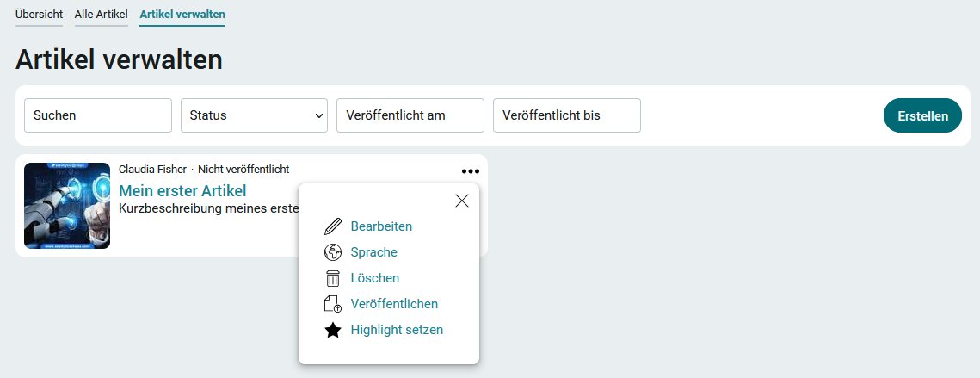Viewport: 980px width, 378px height.
Task: Open the Alle Artikel tab
Action: click(x=102, y=14)
